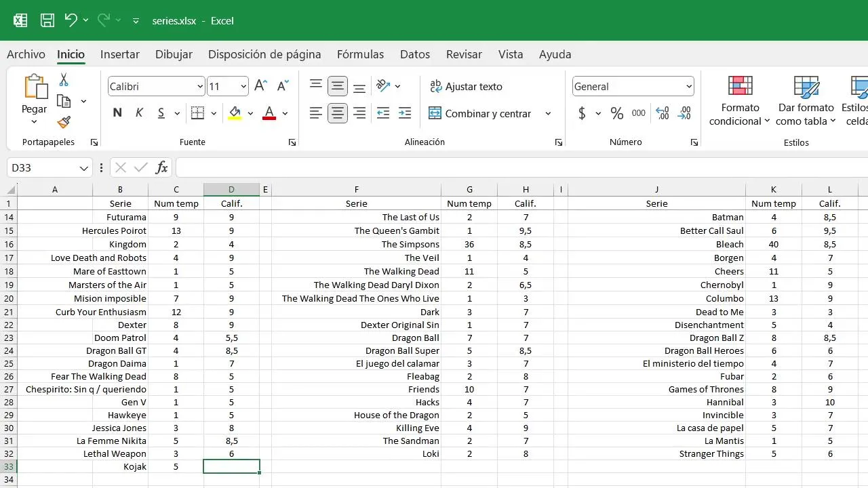Select column D header

231,190
